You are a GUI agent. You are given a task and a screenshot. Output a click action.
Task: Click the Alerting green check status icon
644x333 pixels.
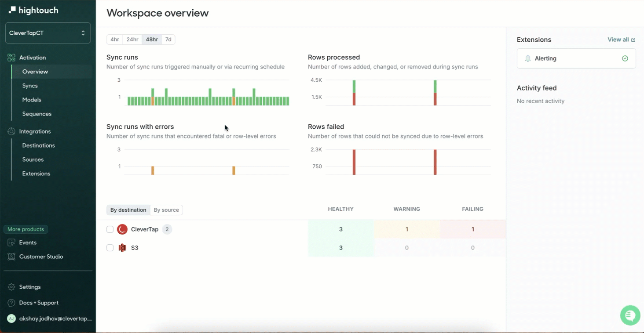(625, 58)
